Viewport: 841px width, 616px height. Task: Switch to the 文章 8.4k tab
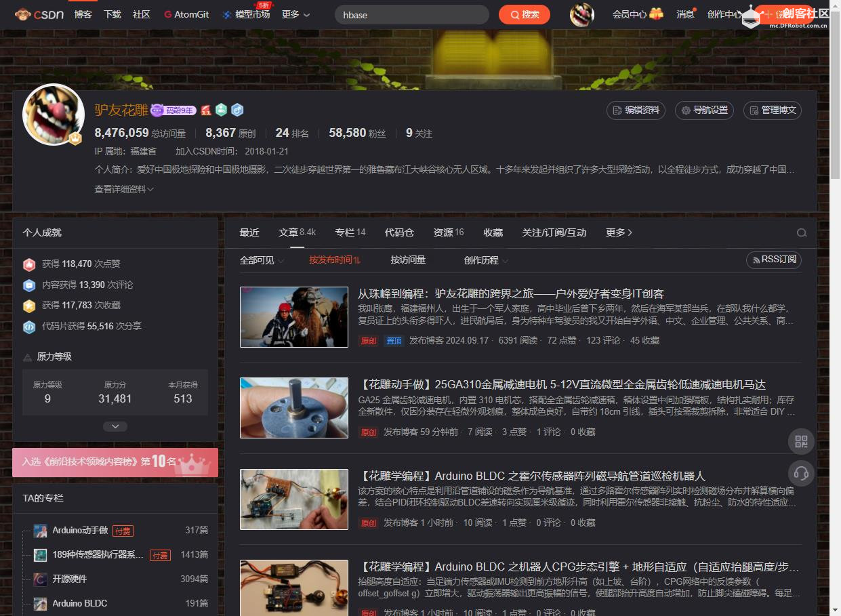[297, 232]
